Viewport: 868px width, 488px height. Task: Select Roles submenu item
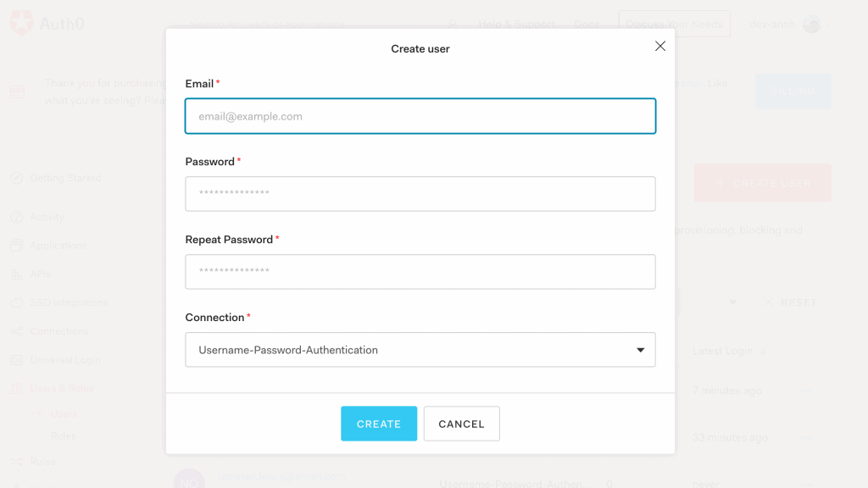coord(64,436)
